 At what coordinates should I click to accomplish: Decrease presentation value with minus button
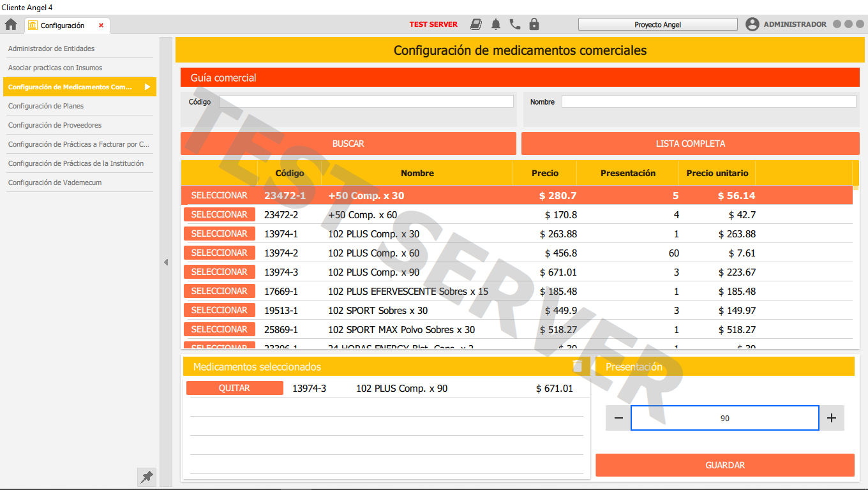(x=618, y=418)
